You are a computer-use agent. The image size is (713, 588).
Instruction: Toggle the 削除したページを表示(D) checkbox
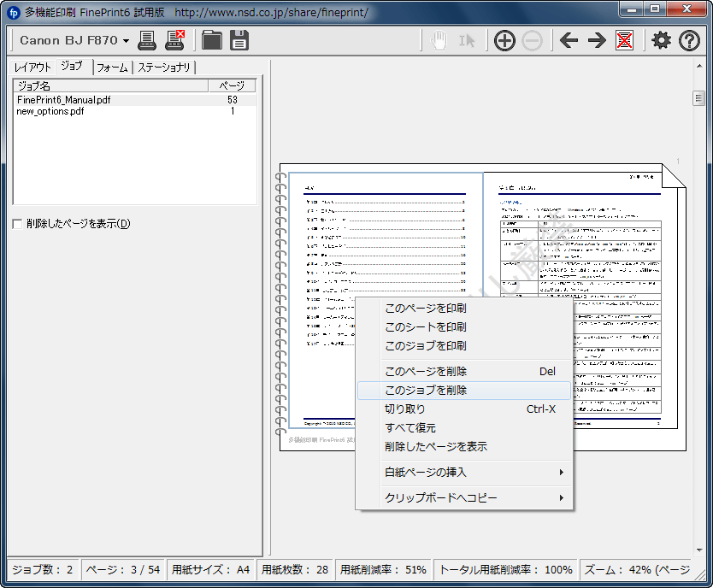pyautogui.click(x=17, y=224)
